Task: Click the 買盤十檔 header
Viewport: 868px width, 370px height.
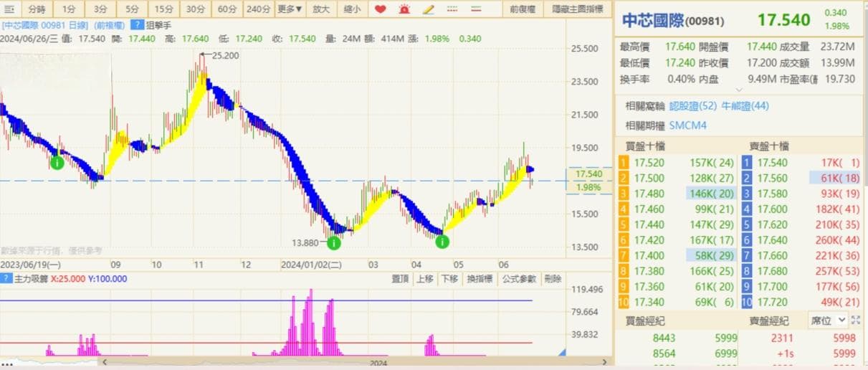Action: pos(644,146)
